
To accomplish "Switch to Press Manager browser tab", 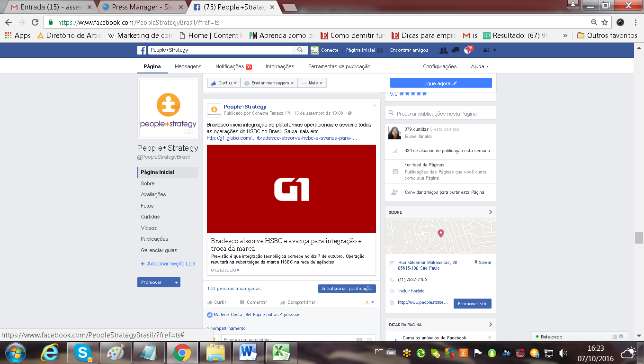I will [x=142, y=7].
